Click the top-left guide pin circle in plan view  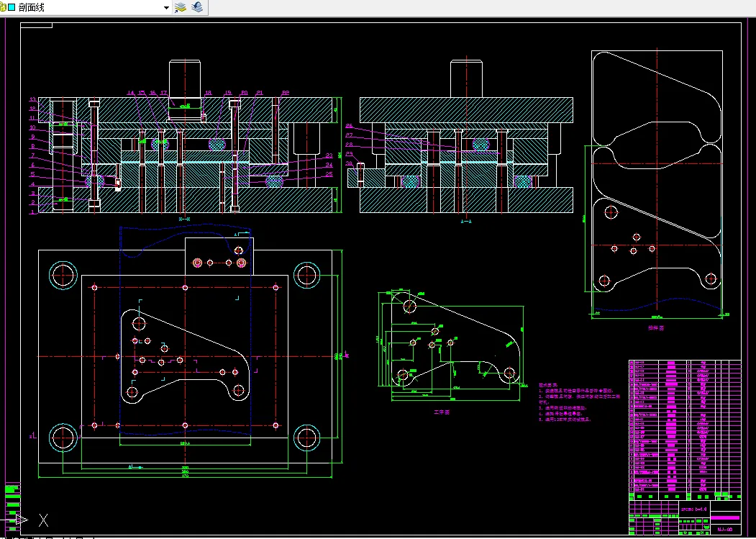point(63,275)
